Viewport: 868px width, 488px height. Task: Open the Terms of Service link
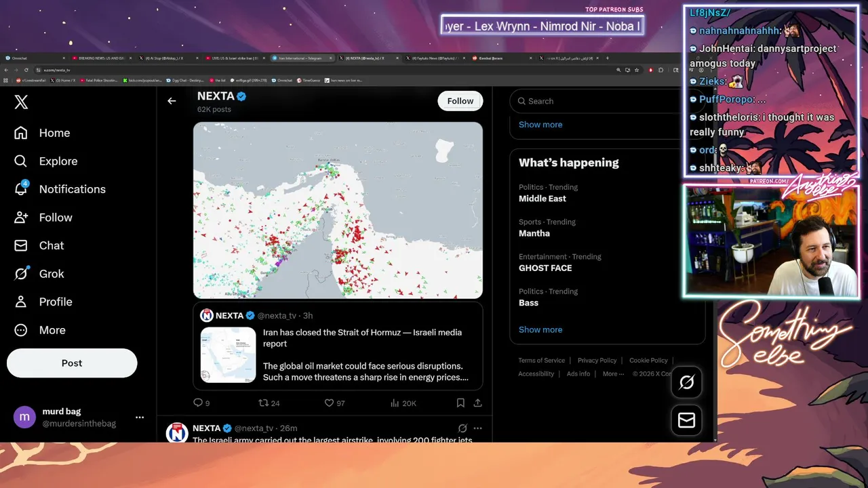(x=542, y=361)
